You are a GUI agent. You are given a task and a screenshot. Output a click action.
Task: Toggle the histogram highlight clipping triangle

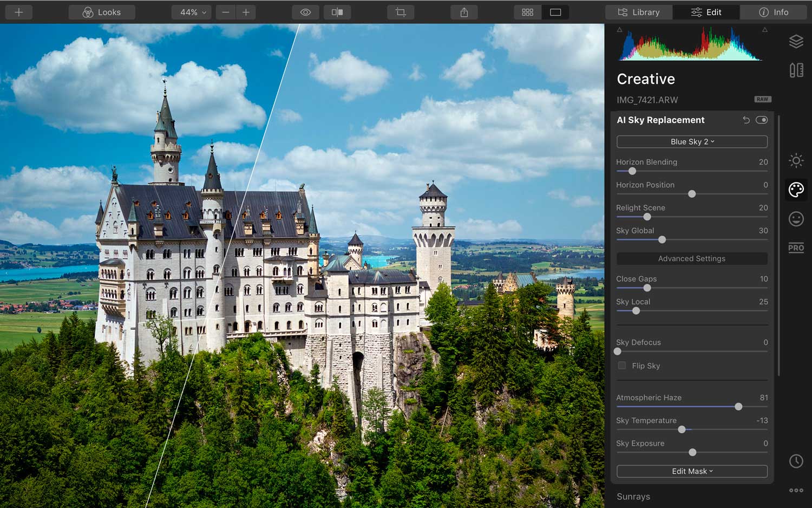(x=765, y=30)
